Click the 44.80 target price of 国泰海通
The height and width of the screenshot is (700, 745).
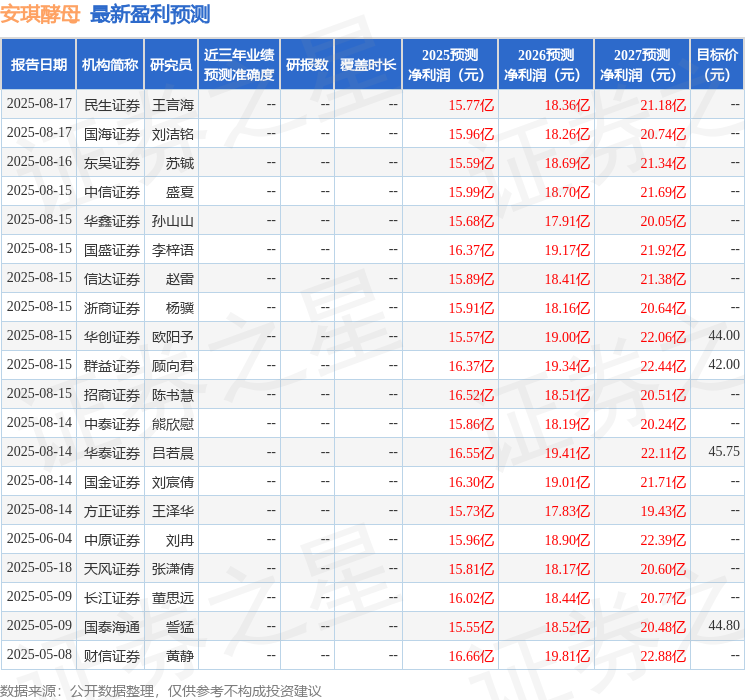(x=724, y=625)
